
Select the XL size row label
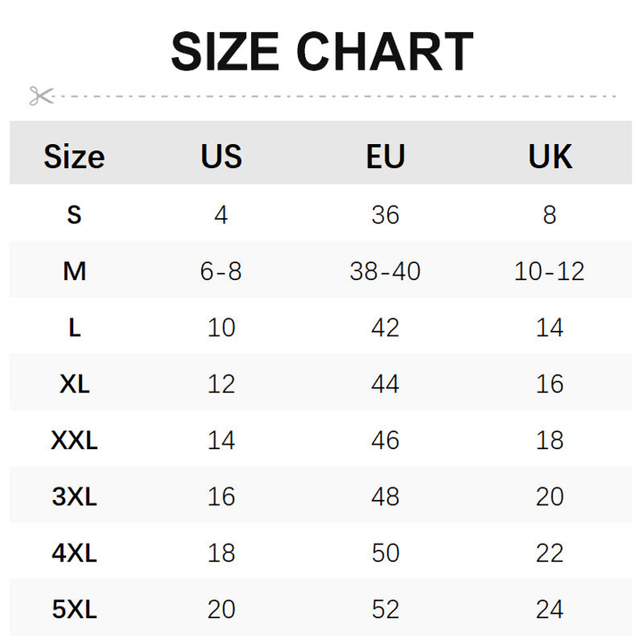click(74, 384)
